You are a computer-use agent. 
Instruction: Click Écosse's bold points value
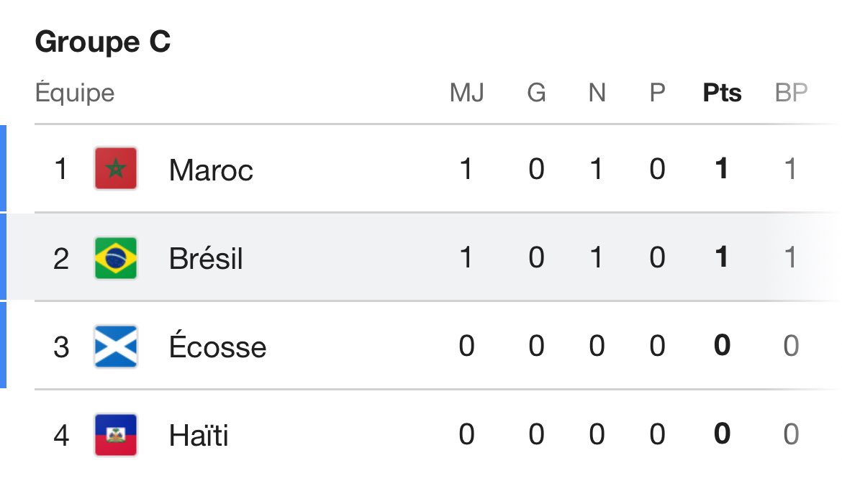723,345
